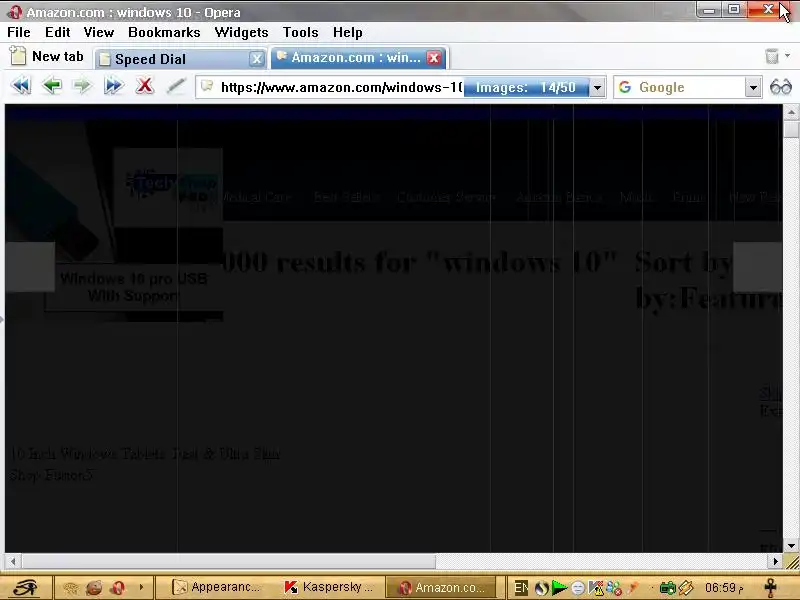800x600 pixels.
Task: Open the Widgets menu
Action: (x=241, y=32)
